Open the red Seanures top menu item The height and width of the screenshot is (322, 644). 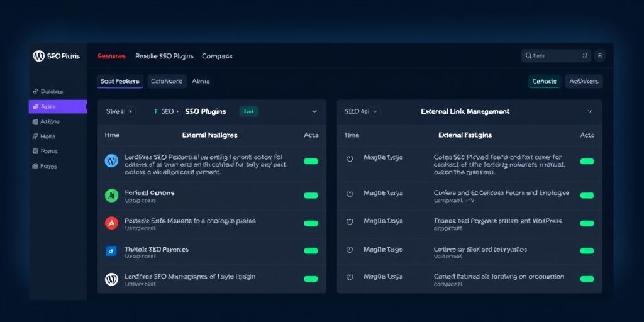[111, 56]
